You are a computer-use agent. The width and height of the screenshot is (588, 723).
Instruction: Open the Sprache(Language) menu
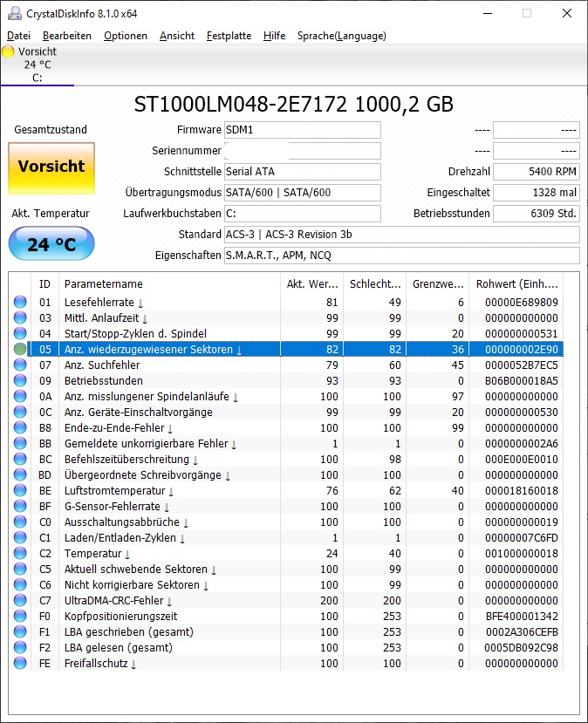coord(342,36)
